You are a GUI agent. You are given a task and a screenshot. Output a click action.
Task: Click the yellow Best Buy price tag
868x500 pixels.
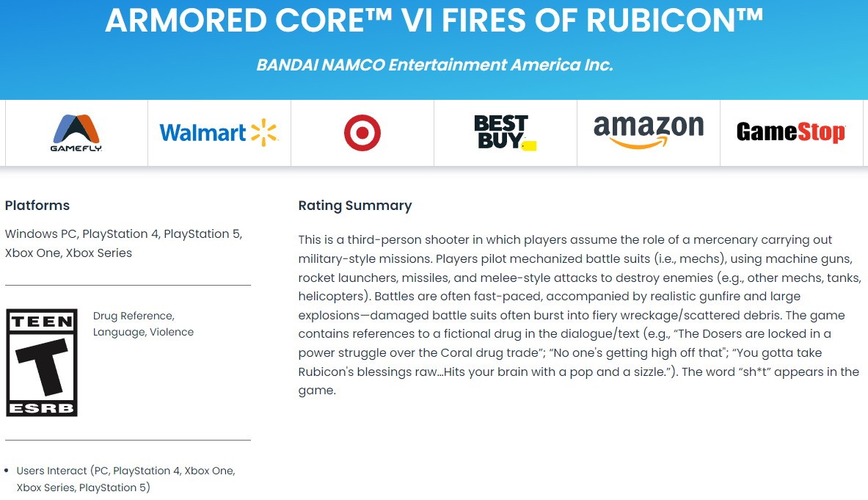click(x=529, y=145)
